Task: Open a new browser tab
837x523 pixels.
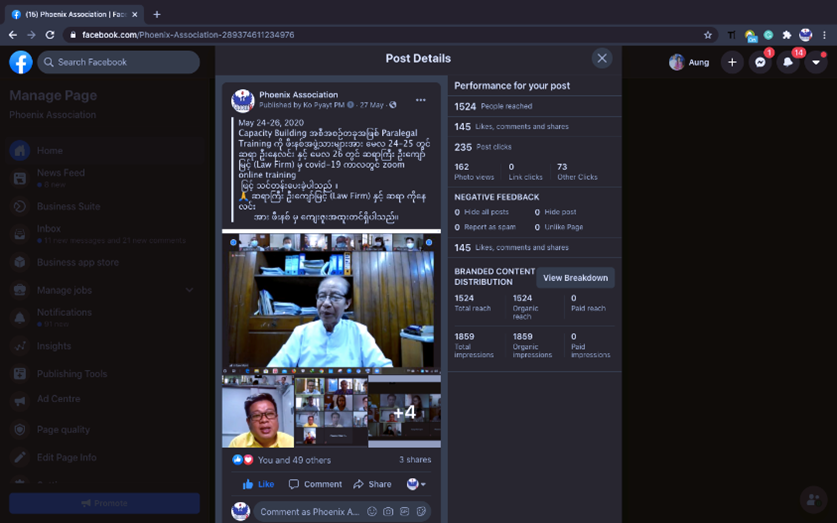Action: point(156,14)
